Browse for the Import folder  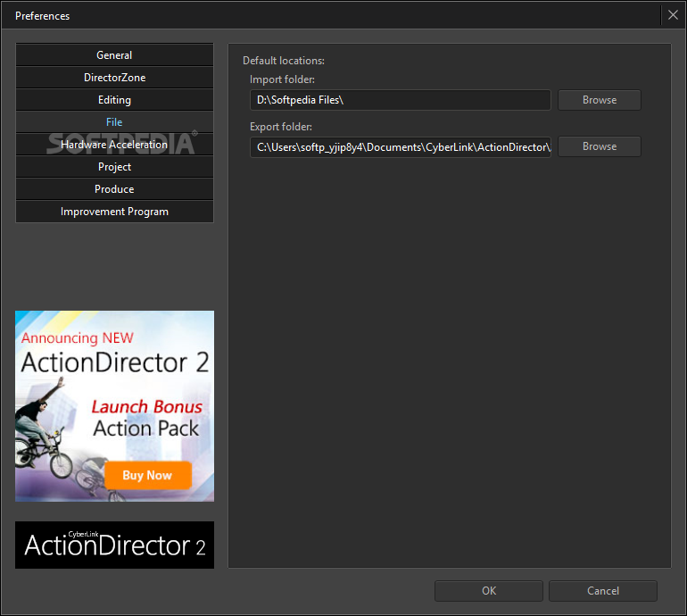click(599, 100)
